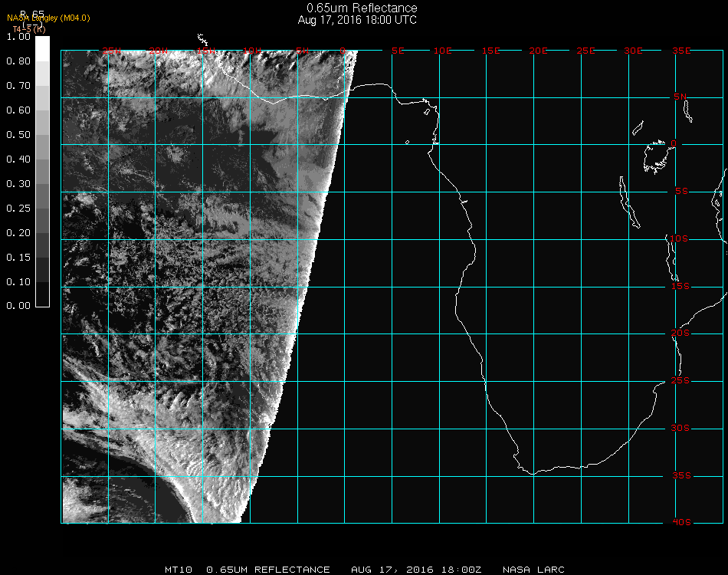
Task: Click the 5N latitude label
Action: point(680,97)
